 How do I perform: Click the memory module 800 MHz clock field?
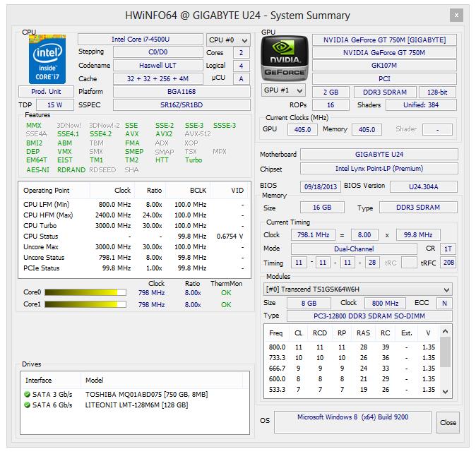pos(385,303)
